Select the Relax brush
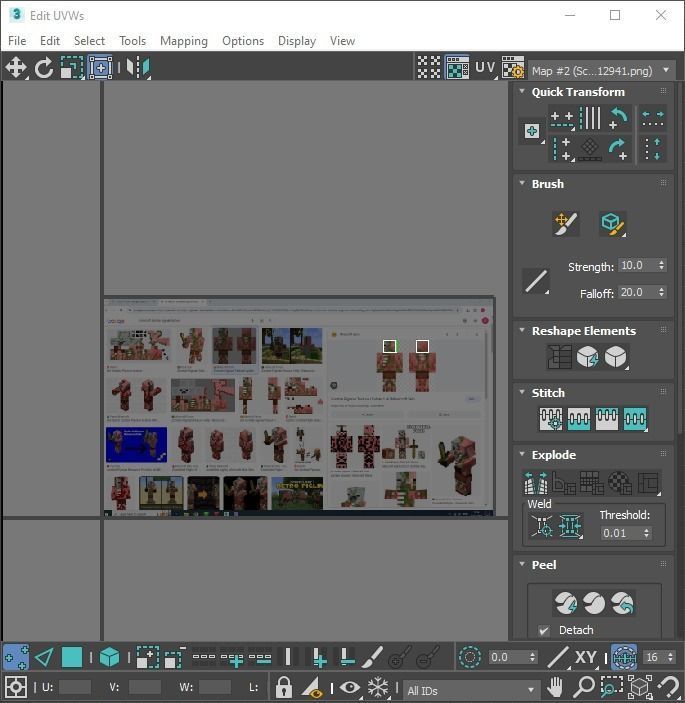Viewport: 685px width, 703px height. pos(612,223)
